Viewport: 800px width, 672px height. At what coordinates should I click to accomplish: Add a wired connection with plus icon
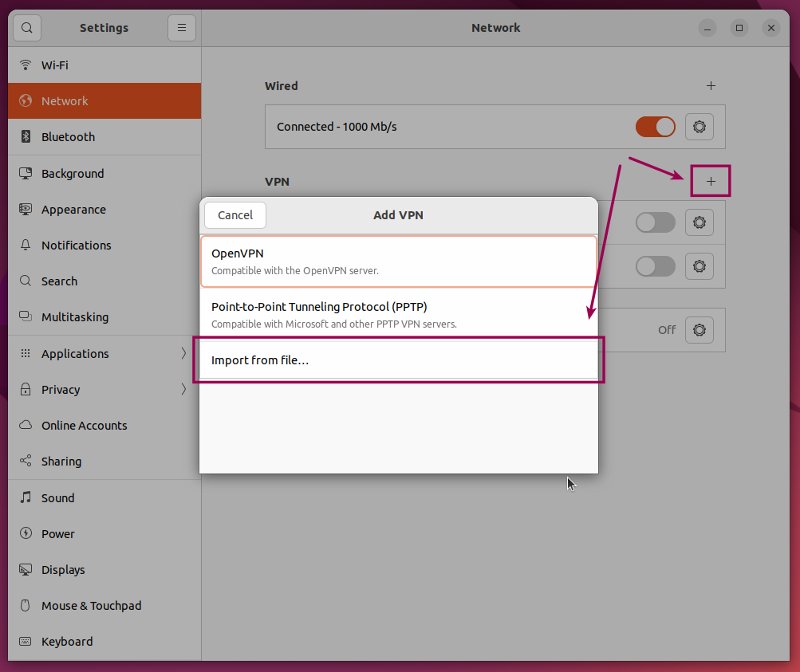tap(711, 86)
